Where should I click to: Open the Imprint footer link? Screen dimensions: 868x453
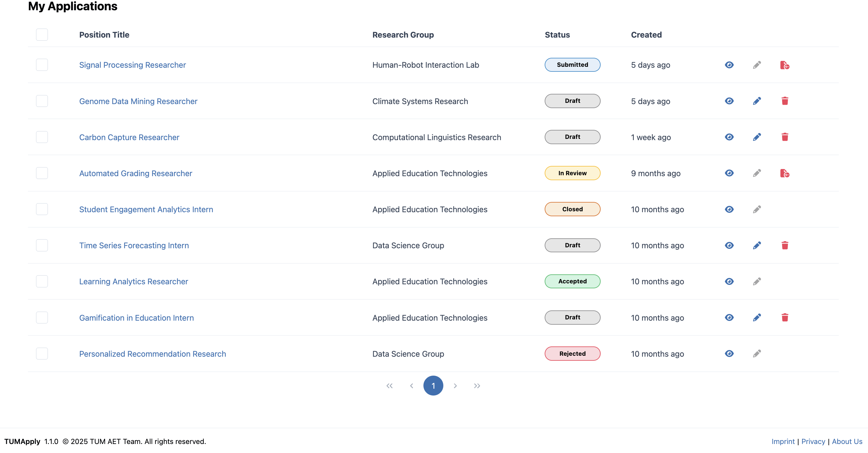click(x=783, y=441)
